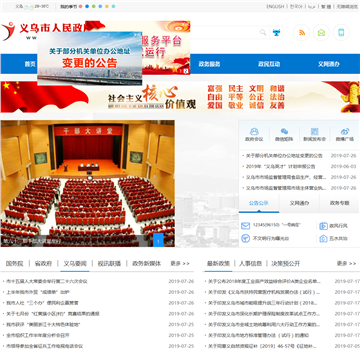Image resolution: width=360 pixels, height=360 pixels.
Task: Click the magnifier search icon
Action: (x=263, y=32)
